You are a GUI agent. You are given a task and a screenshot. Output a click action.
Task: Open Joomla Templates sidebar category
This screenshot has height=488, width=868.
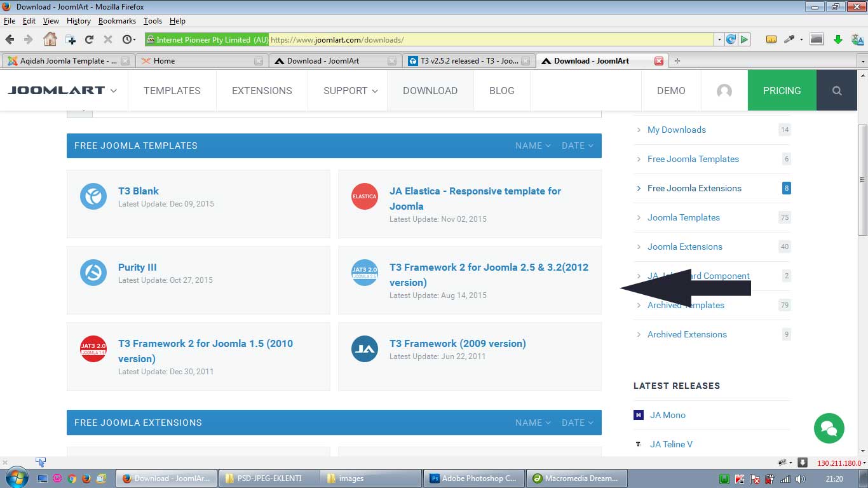coord(684,217)
